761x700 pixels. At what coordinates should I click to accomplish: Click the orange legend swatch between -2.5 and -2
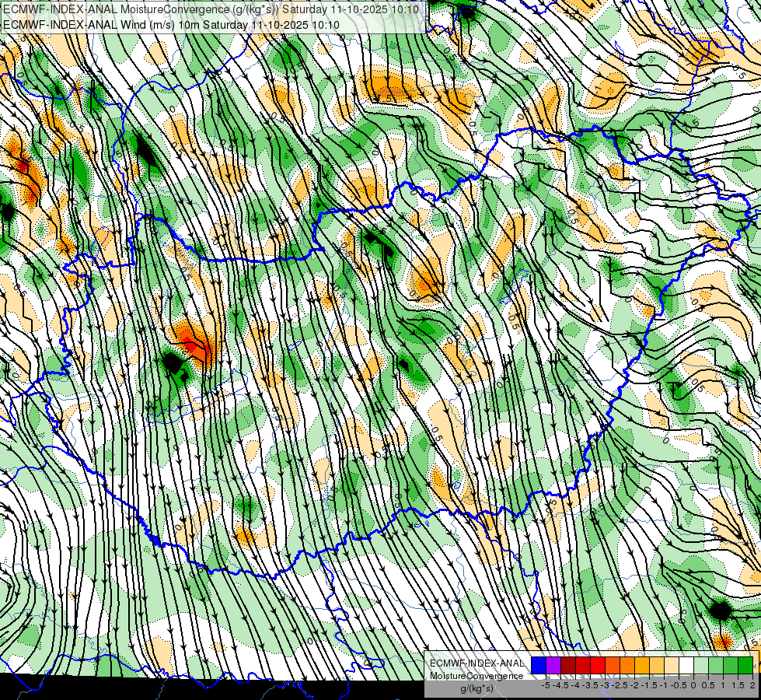[x=627, y=666]
